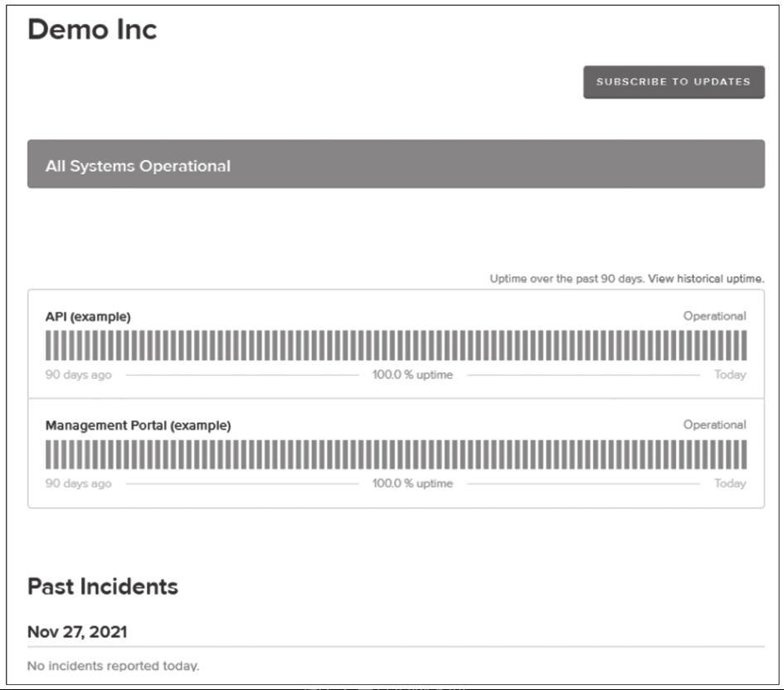This screenshot has width=784, height=690.
Task: Click the 90 days ago label under API
Action: [79, 375]
